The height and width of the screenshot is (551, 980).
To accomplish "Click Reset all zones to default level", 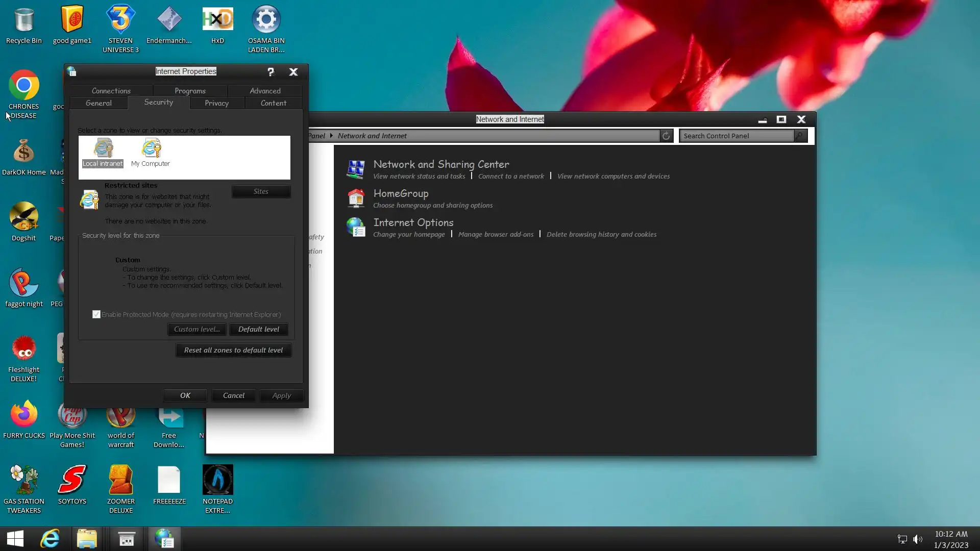I will (233, 350).
